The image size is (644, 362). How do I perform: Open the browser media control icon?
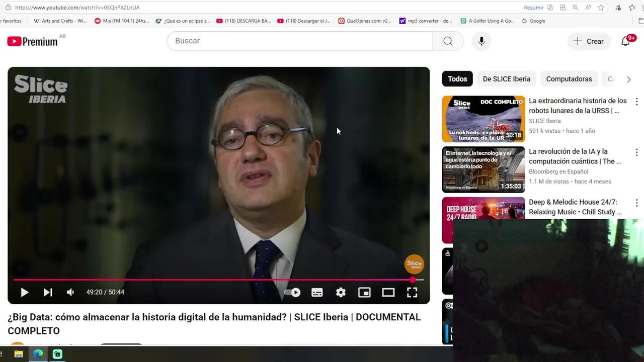(618, 8)
